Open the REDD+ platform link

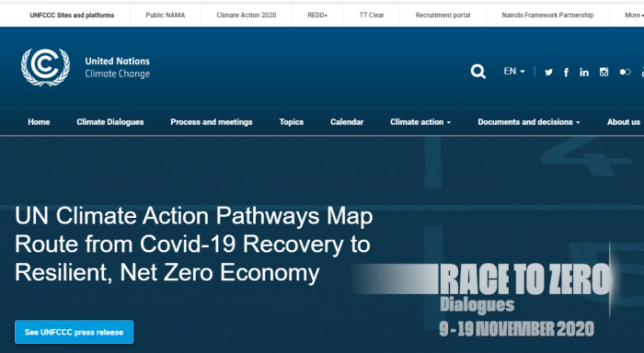317,16
